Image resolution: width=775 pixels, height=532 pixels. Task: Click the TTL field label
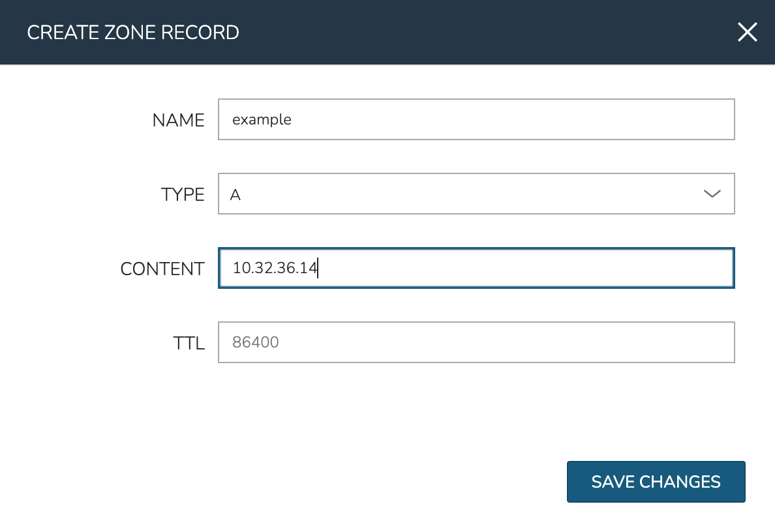click(x=189, y=343)
